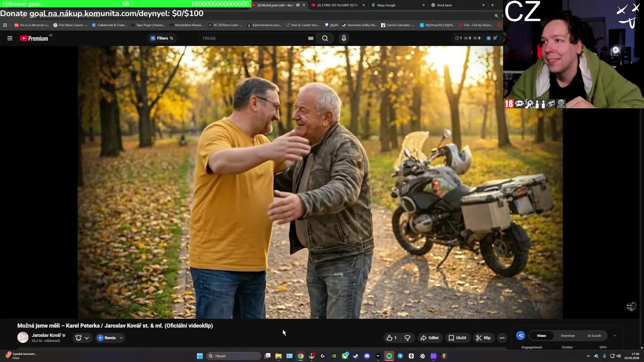Screen dimensions: 644x362
Task: Switch to the Overview tab in vidIQ panel
Action: click(x=568, y=335)
